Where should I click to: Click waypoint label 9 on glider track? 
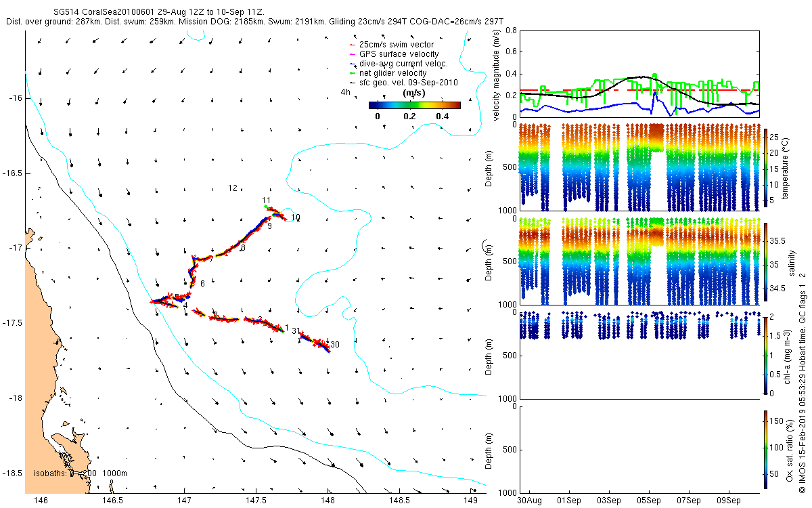click(x=269, y=227)
